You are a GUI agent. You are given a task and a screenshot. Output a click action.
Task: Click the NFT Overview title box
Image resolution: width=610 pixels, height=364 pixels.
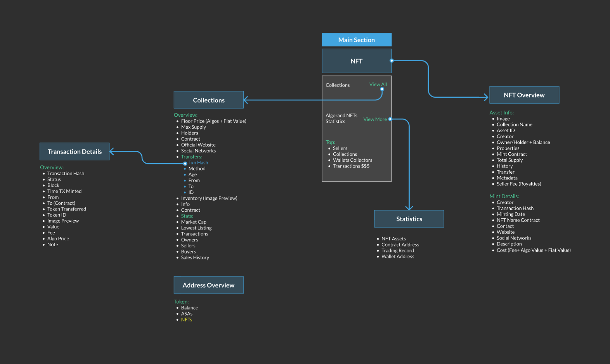(x=524, y=95)
